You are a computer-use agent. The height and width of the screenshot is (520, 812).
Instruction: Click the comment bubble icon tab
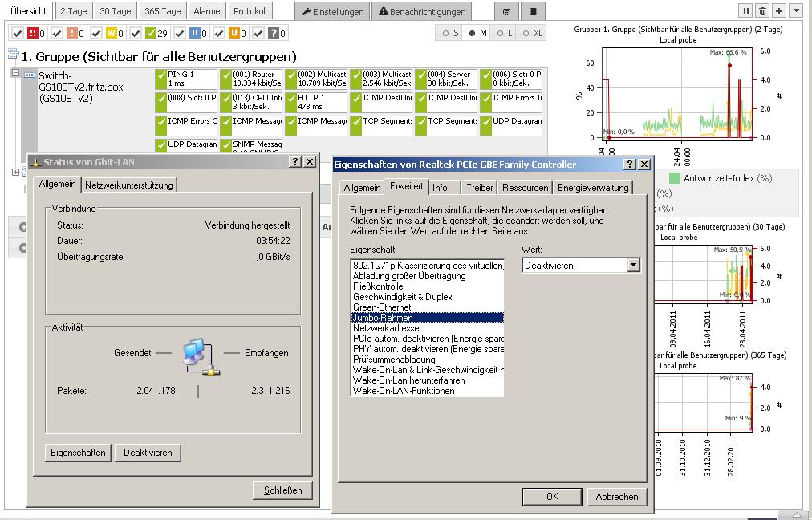(506, 12)
